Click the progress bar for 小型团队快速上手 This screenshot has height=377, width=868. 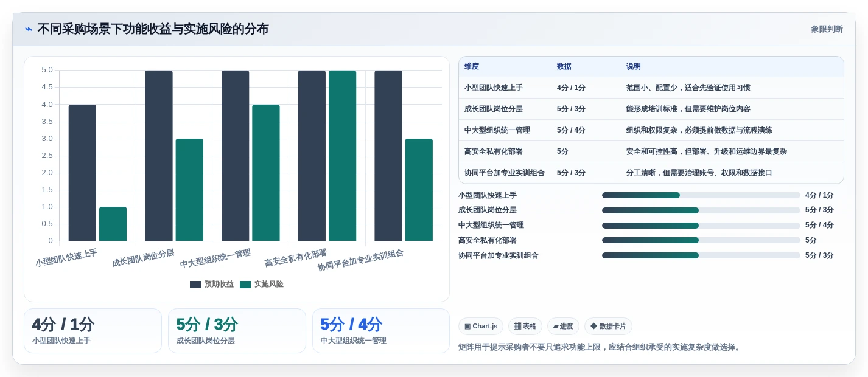[701, 195]
